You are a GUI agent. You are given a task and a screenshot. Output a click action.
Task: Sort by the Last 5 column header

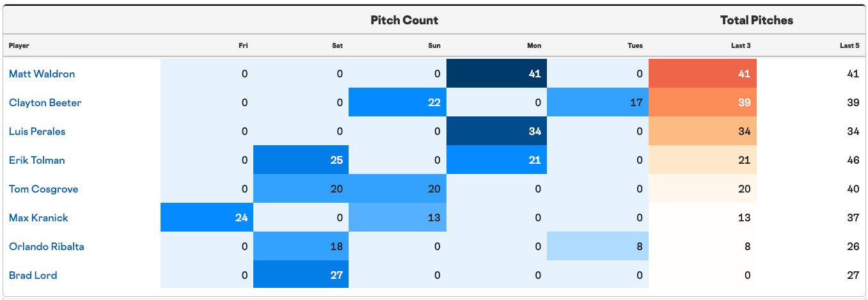[x=849, y=46]
